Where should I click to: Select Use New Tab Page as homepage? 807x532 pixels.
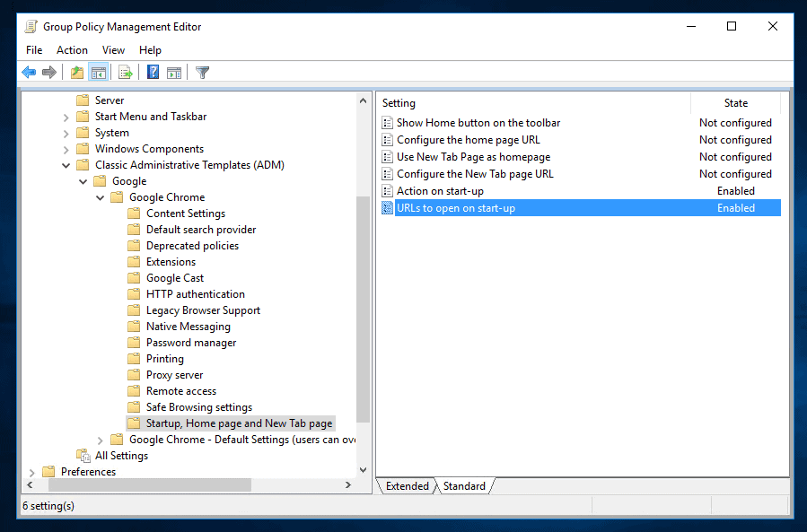[473, 156]
